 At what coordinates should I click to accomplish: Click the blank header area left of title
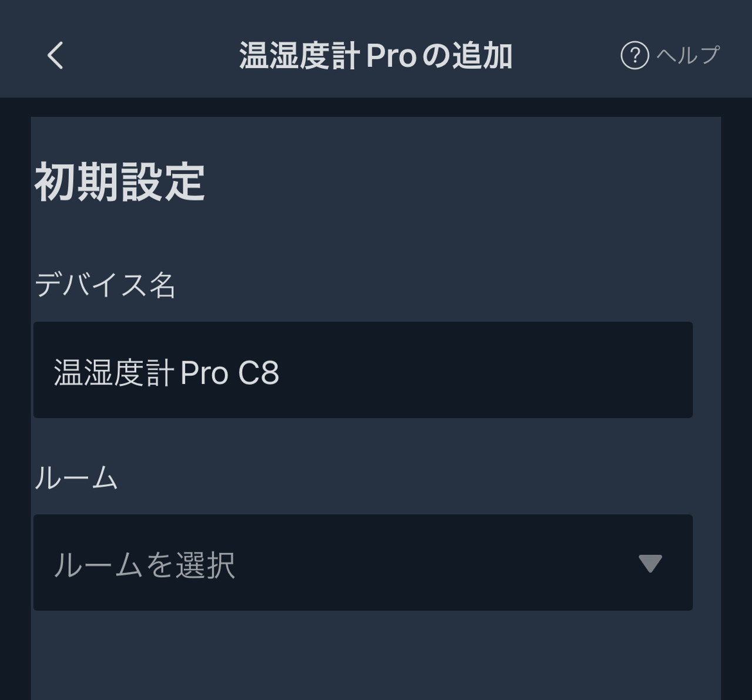point(147,56)
